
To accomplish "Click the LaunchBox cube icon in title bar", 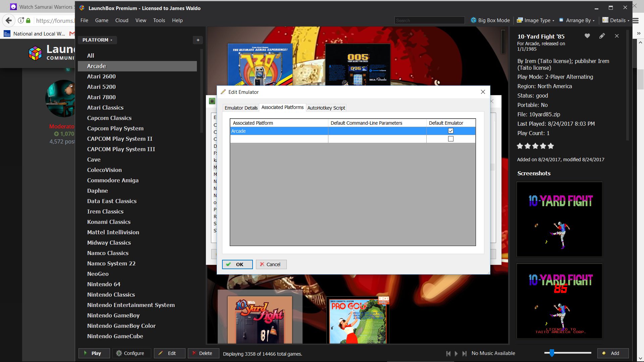I will tap(82, 8).
